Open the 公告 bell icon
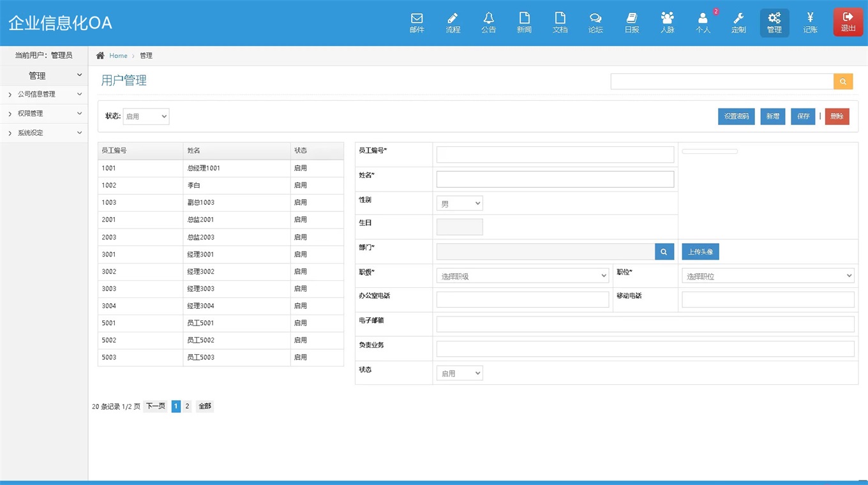The height and width of the screenshot is (485, 868). tap(488, 23)
